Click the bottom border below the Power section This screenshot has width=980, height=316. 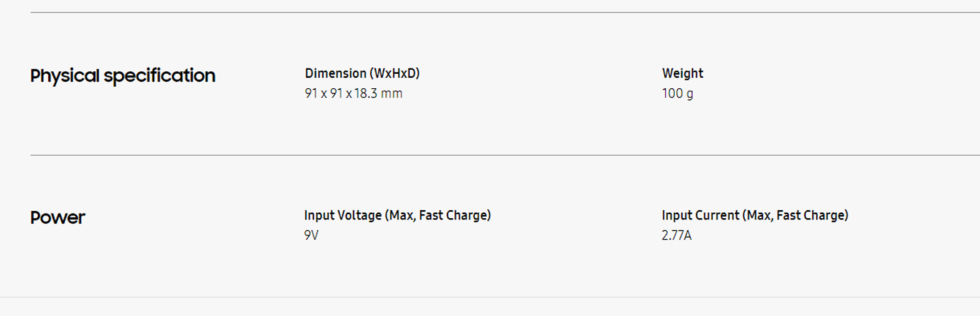coord(490,297)
